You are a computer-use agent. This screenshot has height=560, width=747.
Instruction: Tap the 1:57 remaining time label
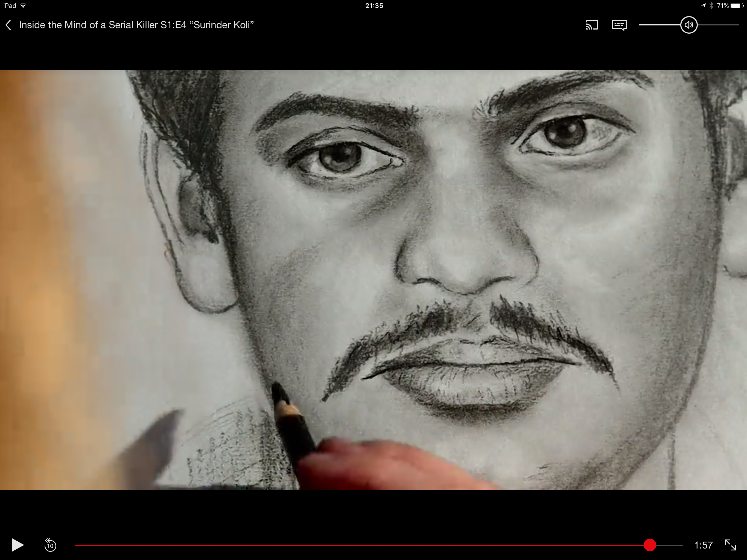[x=703, y=545]
